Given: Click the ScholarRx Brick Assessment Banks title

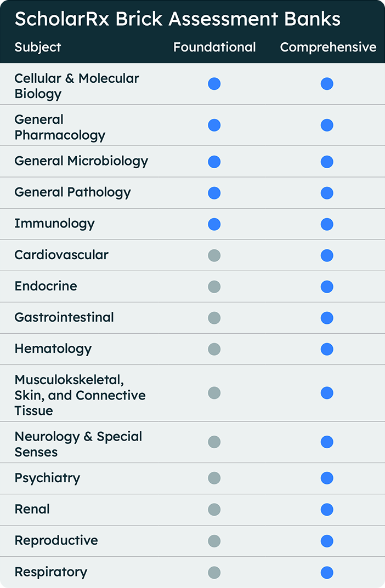Looking at the screenshot, I should point(178,19).
